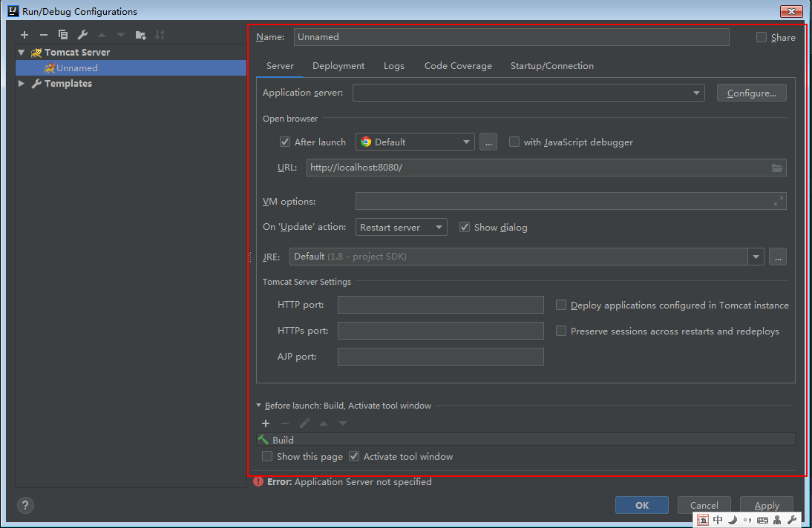
Task: Enable Preserve sessions across restarts and redeploys
Action: (x=561, y=331)
